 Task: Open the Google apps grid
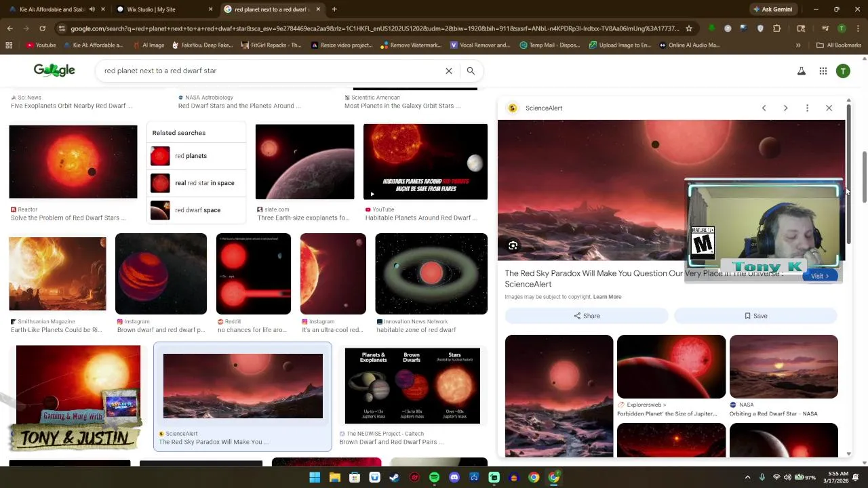coord(823,70)
